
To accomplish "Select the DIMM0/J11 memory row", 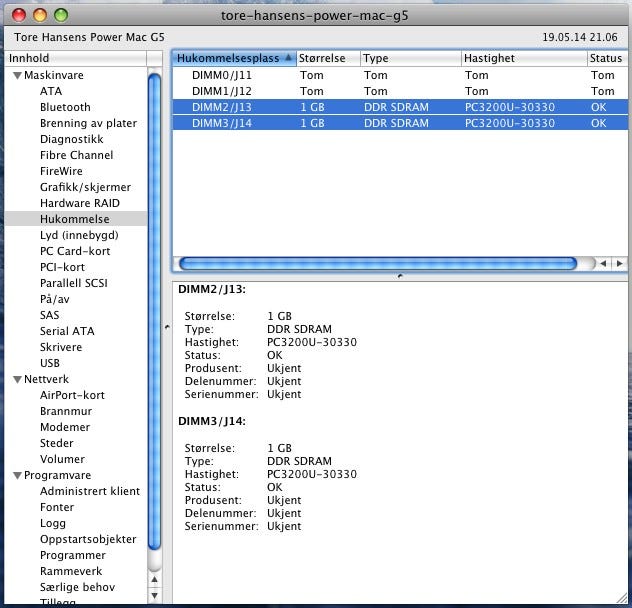I will pyautogui.click(x=222, y=75).
